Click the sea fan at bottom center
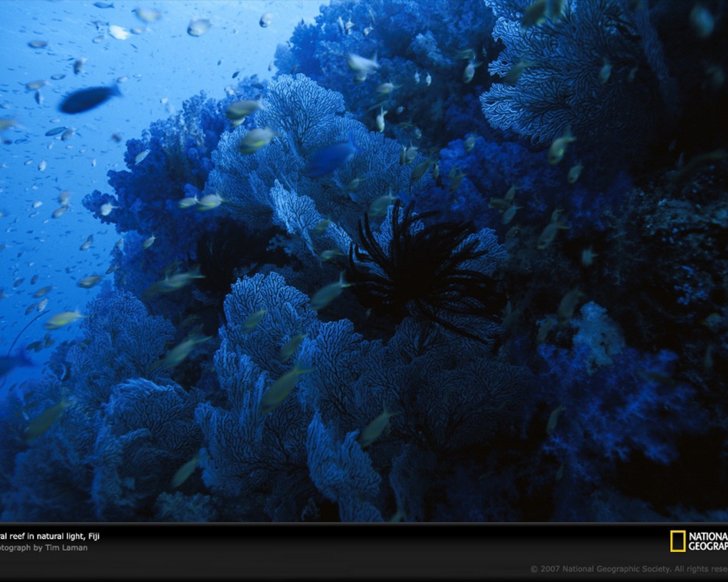Image resolution: width=728 pixels, height=582 pixels. 341,466
